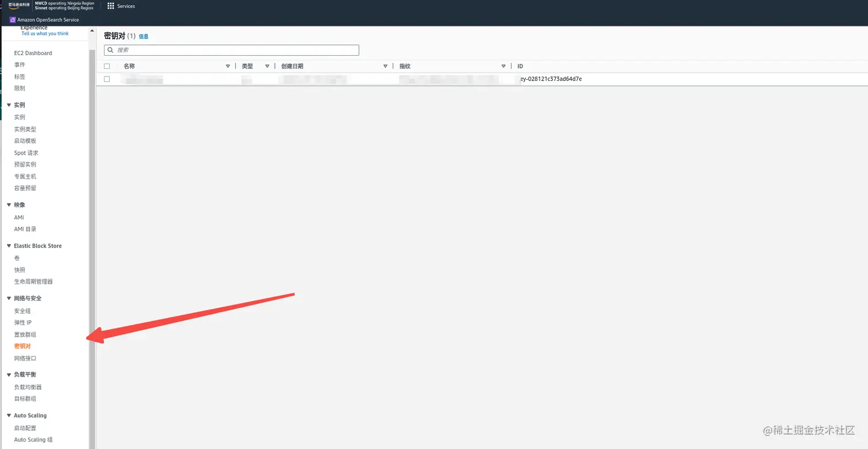Select 密钥对 in the sidebar

point(22,346)
